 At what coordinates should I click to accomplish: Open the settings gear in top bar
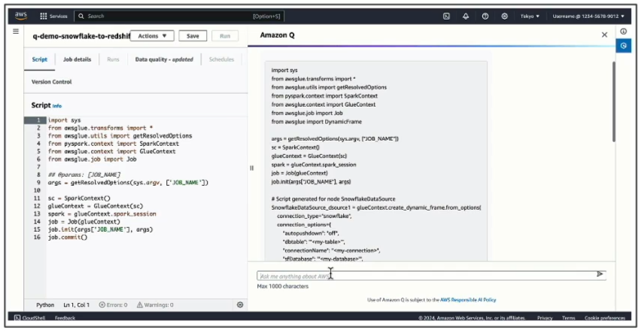504,16
